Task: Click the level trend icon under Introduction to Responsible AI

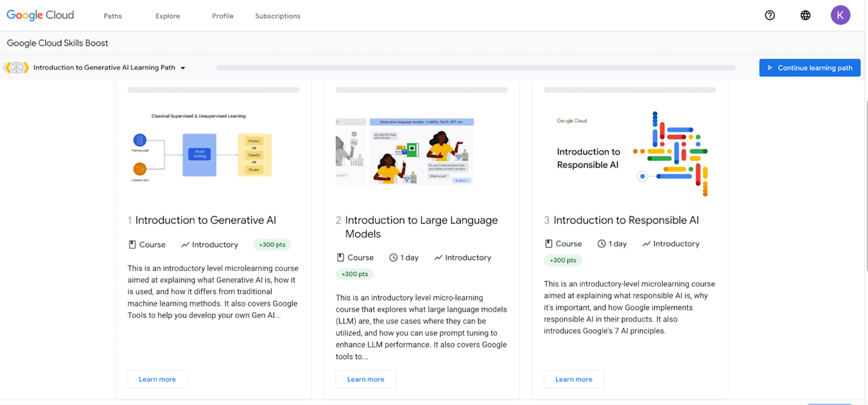Action: 647,244
